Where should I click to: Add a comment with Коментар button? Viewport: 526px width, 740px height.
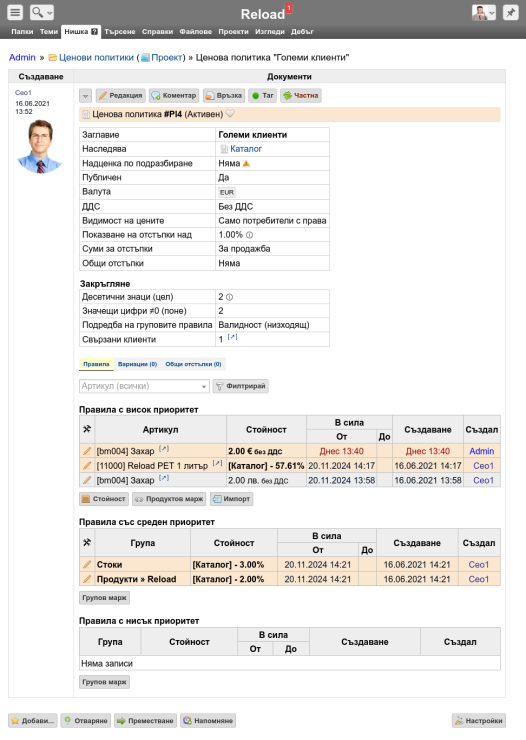click(x=174, y=96)
